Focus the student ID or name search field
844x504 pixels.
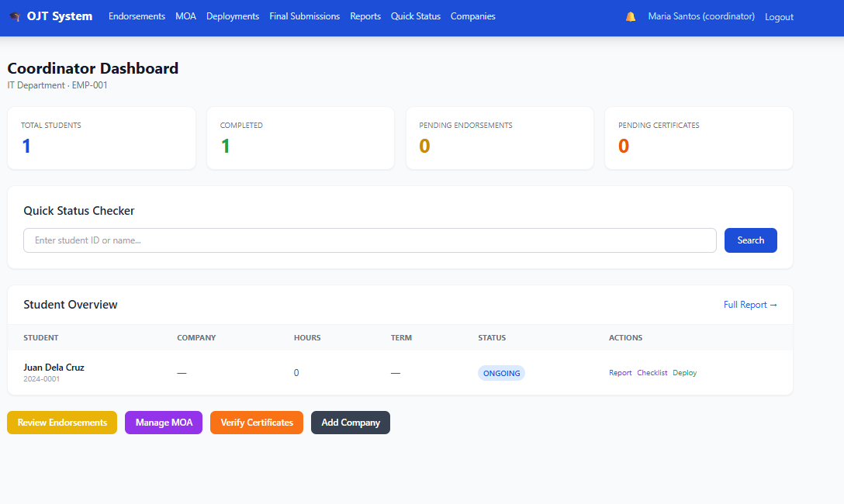(x=370, y=240)
